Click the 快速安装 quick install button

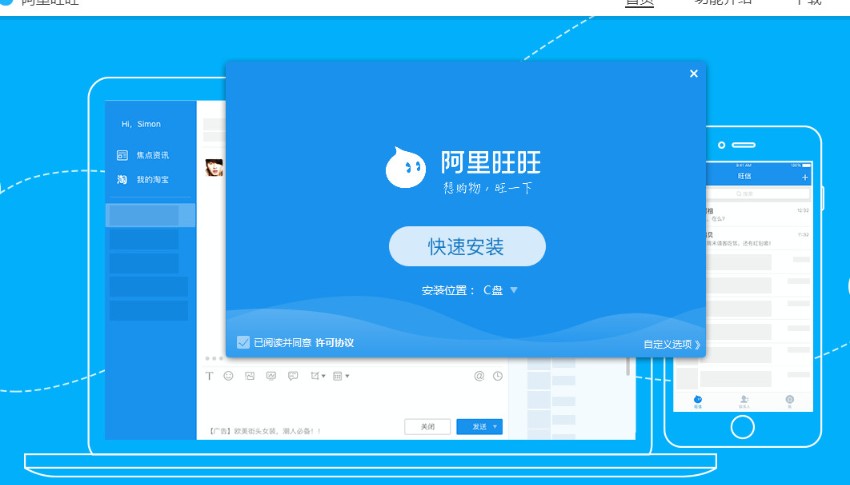467,246
